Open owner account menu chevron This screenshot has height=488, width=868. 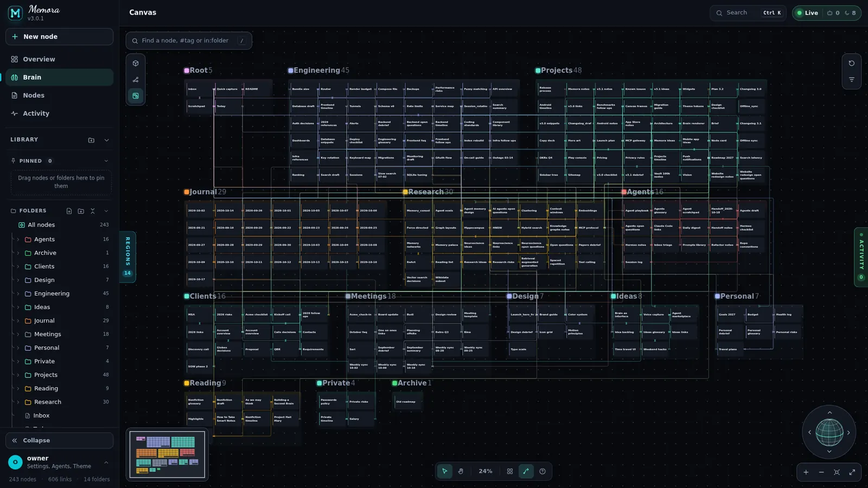pos(106,463)
